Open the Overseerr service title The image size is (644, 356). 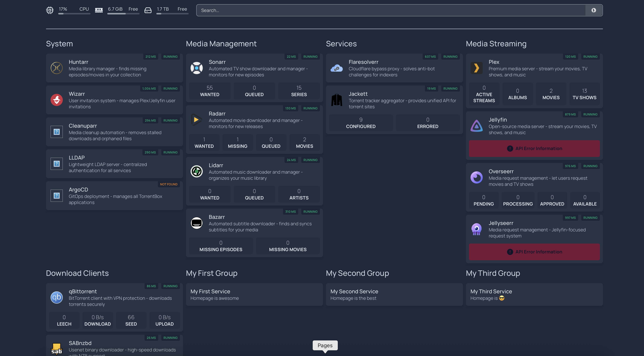pyautogui.click(x=501, y=172)
